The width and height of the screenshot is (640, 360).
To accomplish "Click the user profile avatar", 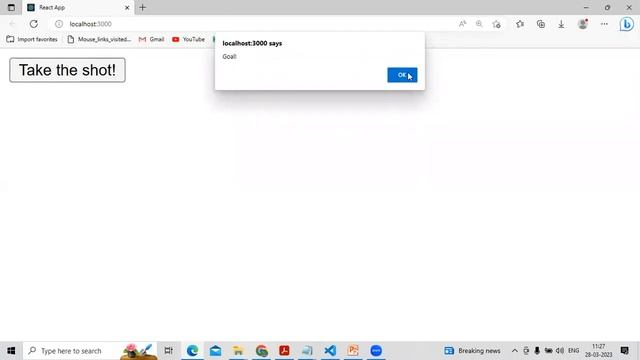I will click(x=582, y=24).
